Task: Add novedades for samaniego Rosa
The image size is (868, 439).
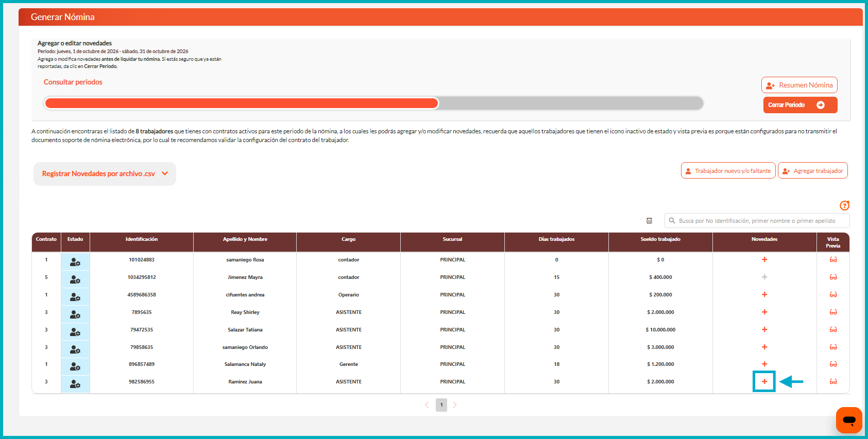Action: (764, 260)
